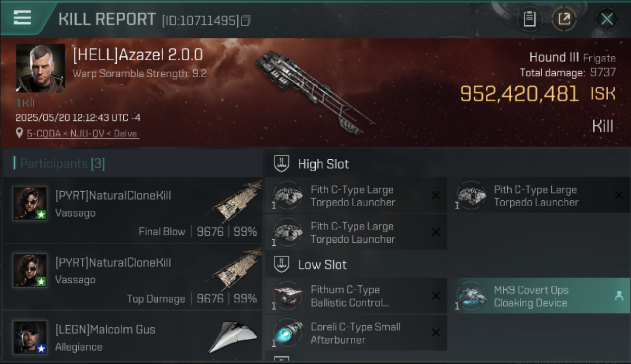Click the Low Slot section icon

[282, 265]
